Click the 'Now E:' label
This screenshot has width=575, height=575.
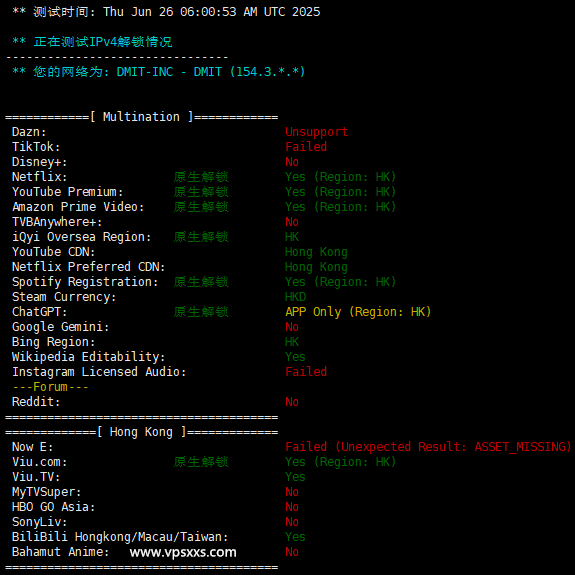click(33, 447)
